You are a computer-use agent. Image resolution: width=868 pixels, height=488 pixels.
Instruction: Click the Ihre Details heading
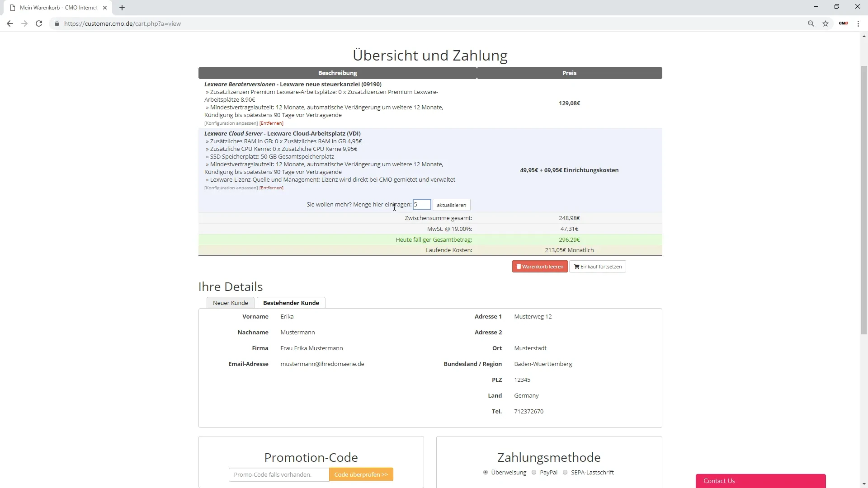pyautogui.click(x=231, y=287)
